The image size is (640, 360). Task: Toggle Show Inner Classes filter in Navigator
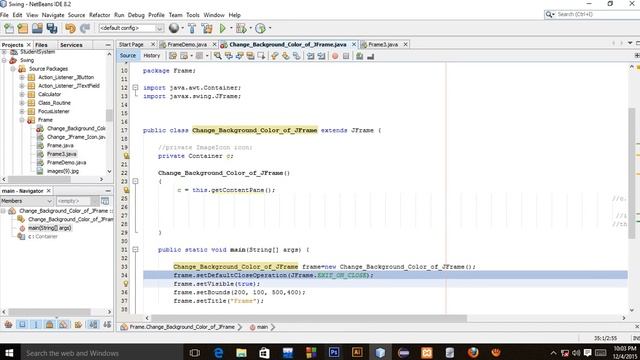(x=63, y=324)
